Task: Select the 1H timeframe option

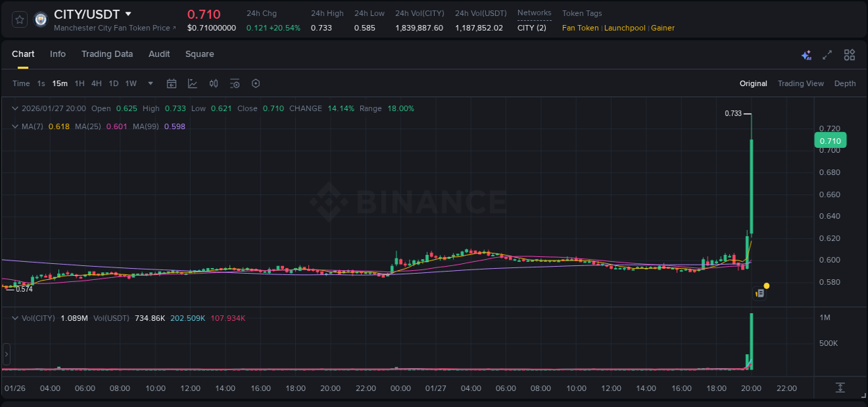Action: click(79, 83)
